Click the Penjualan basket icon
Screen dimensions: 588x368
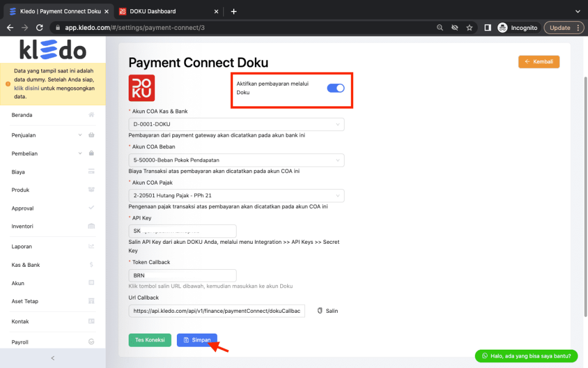[x=91, y=135]
